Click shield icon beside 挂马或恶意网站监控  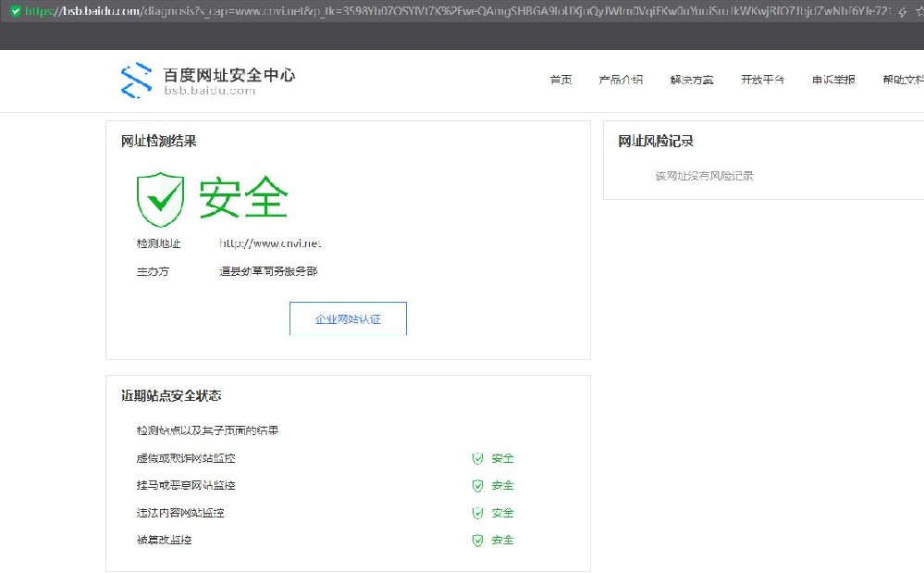click(x=478, y=486)
